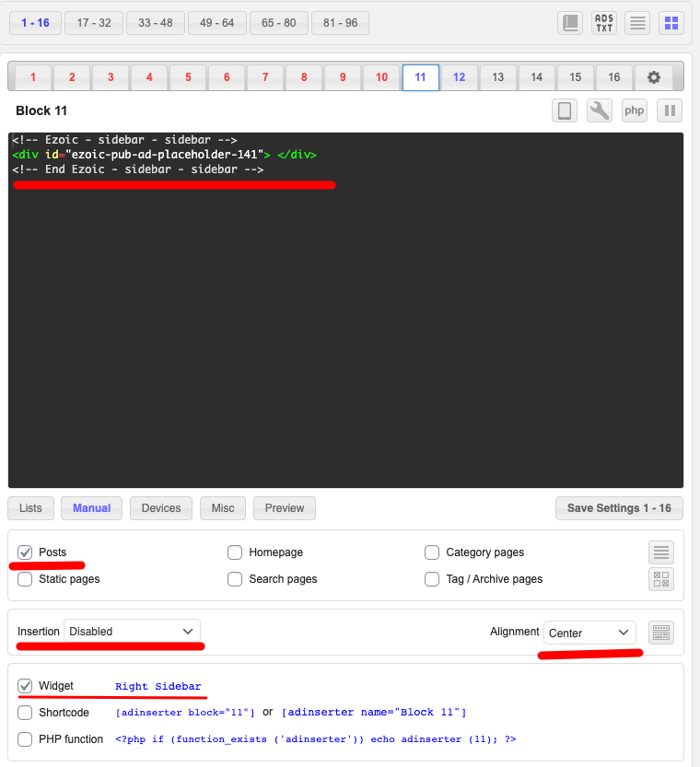Click the blue grid view icon

tap(671, 23)
